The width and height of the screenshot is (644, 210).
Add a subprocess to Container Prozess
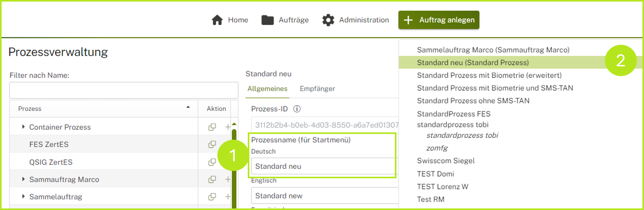(227, 127)
